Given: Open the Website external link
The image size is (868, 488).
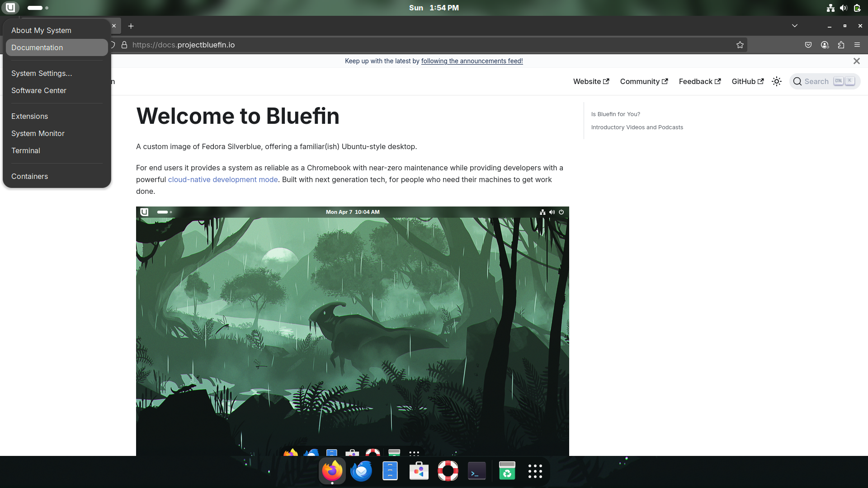Looking at the screenshot, I should click(591, 81).
